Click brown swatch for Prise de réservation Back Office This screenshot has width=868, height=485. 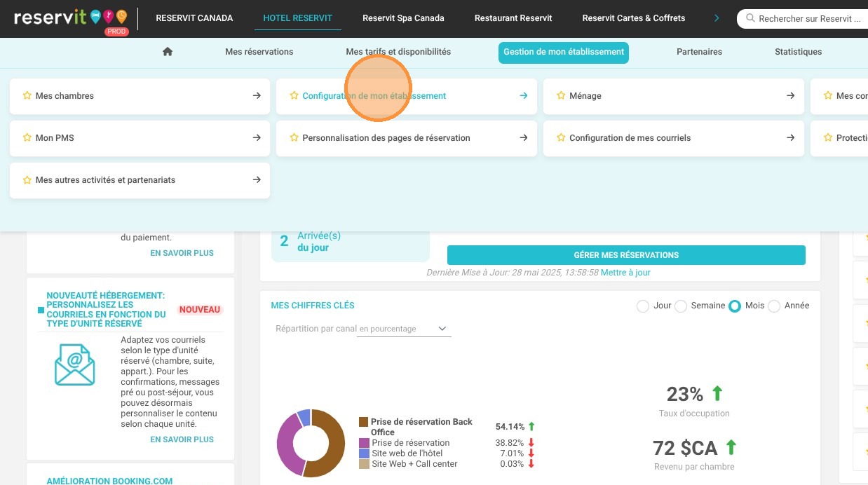tap(364, 422)
